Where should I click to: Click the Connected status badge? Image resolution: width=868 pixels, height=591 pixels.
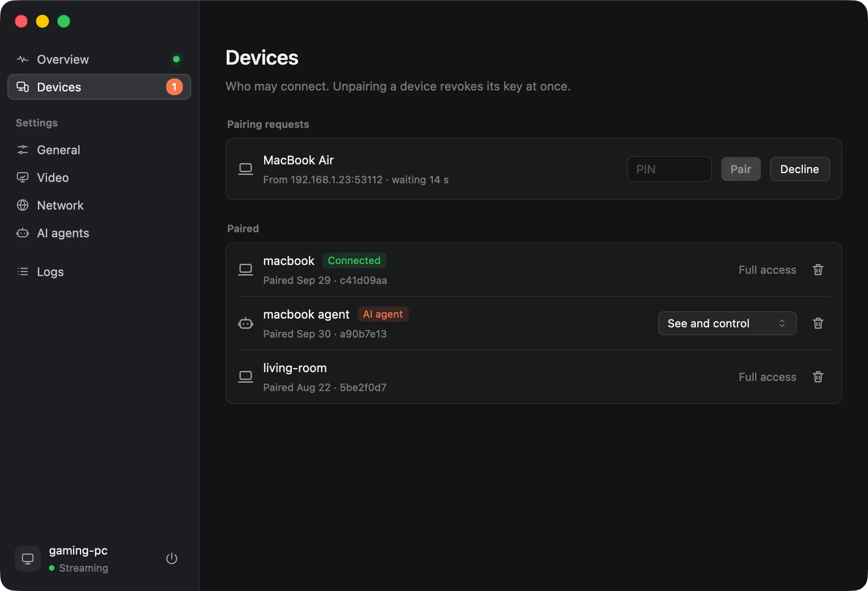[x=354, y=260]
